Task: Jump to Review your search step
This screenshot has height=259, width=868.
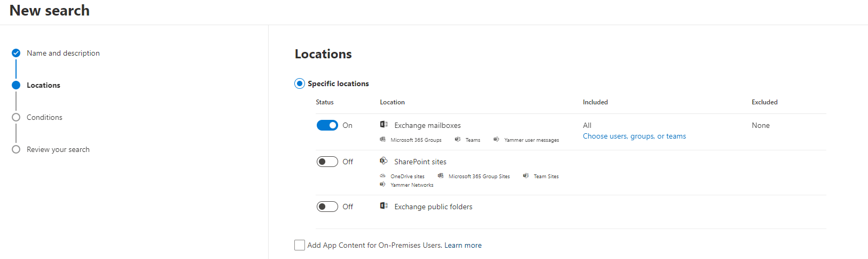Action: pos(58,149)
